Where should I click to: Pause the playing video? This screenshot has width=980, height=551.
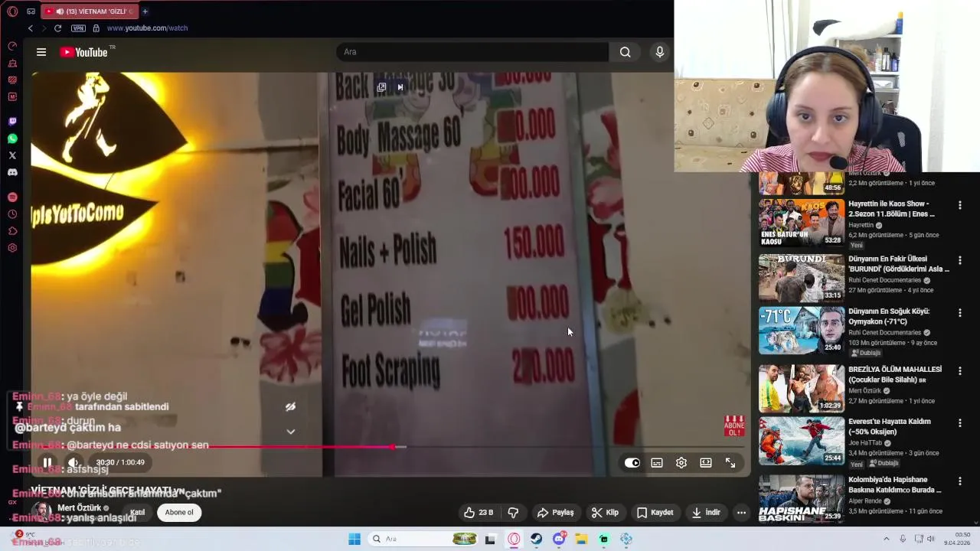click(x=47, y=463)
